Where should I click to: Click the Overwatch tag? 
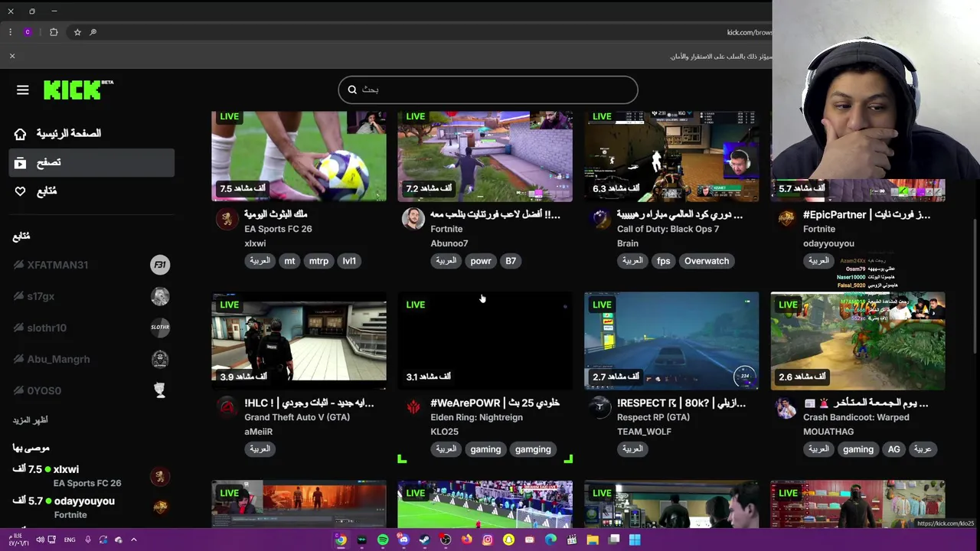click(x=707, y=261)
